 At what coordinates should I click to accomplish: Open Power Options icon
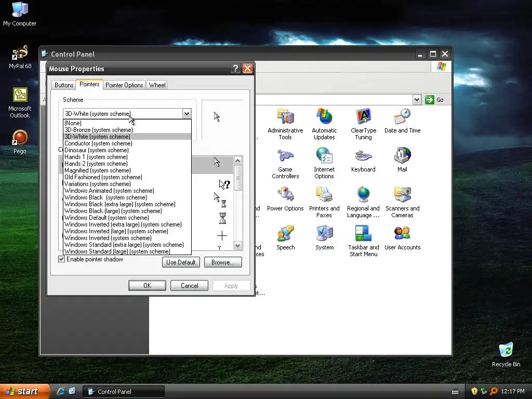pyautogui.click(x=285, y=199)
